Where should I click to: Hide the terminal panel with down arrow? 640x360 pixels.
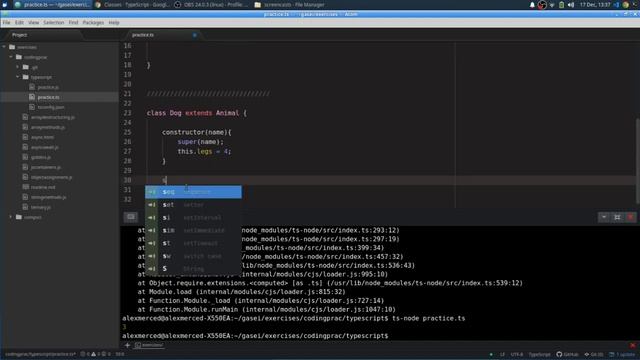[x=604, y=217]
